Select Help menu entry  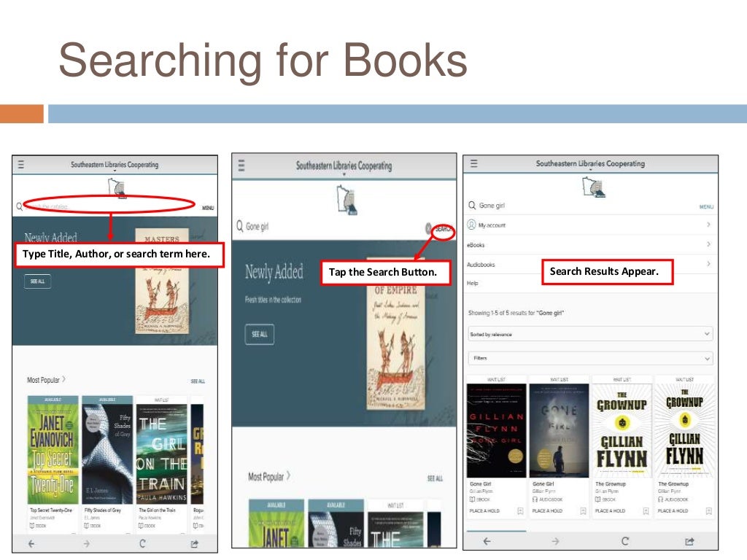472,283
